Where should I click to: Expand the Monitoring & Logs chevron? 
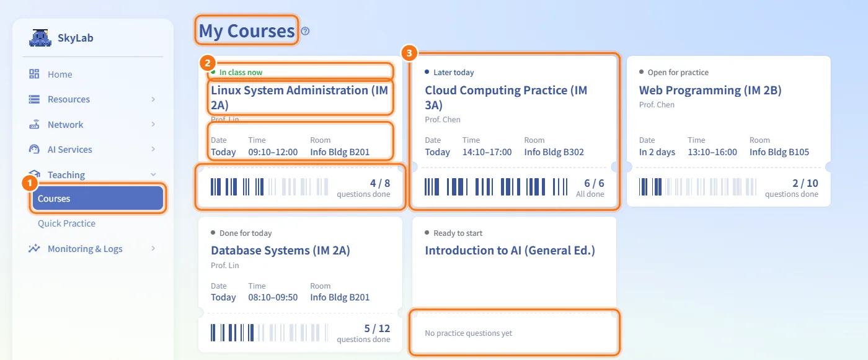click(x=153, y=249)
